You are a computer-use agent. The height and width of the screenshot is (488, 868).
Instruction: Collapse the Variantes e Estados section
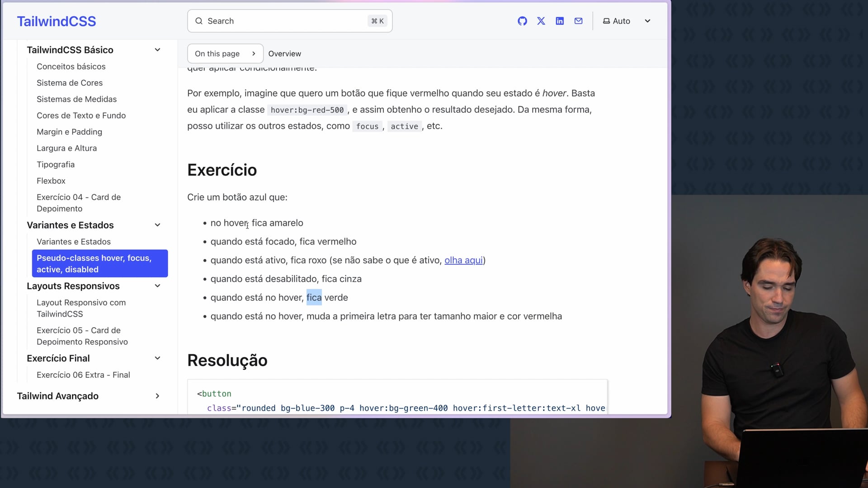[157, 225]
